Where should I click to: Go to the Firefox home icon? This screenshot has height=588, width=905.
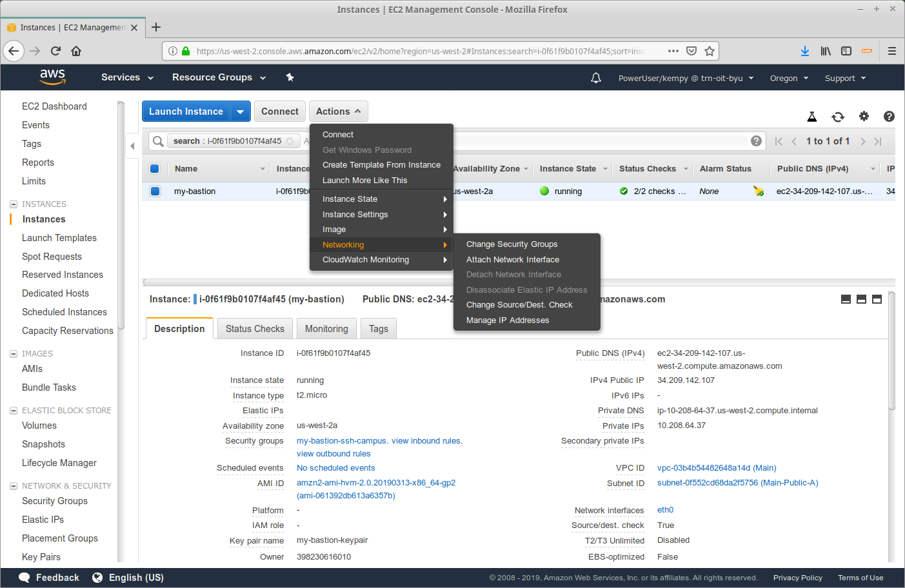click(76, 51)
